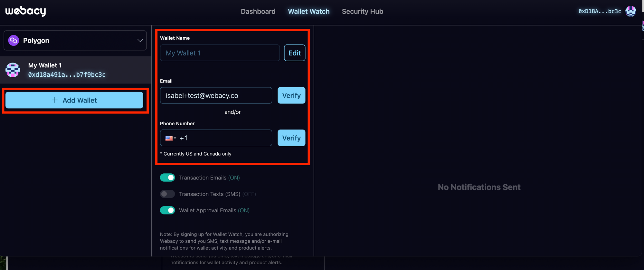Toggle Transaction Emails off
Image resolution: width=644 pixels, height=270 pixels.
167,178
